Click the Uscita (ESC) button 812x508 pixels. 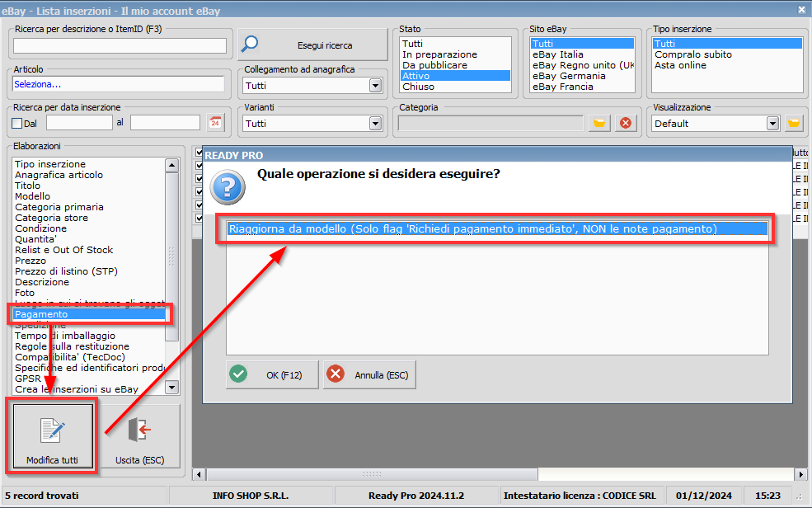140,436
